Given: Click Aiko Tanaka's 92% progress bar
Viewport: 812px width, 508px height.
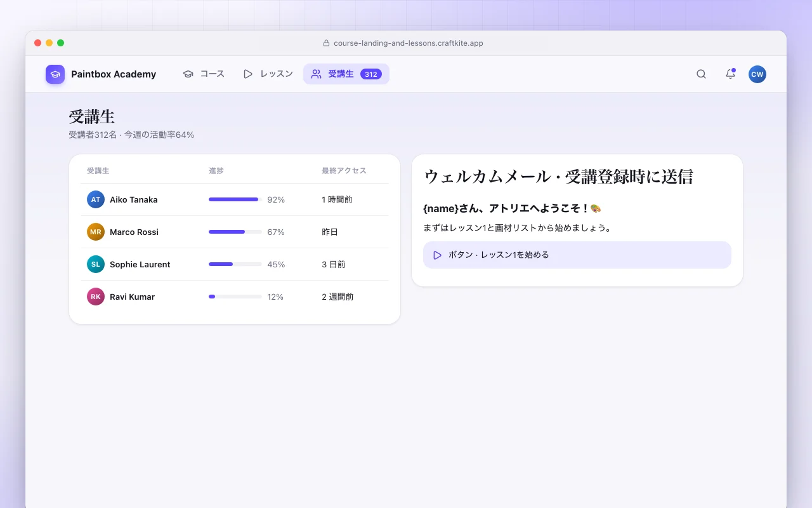Looking at the screenshot, I should click(235, 199).
